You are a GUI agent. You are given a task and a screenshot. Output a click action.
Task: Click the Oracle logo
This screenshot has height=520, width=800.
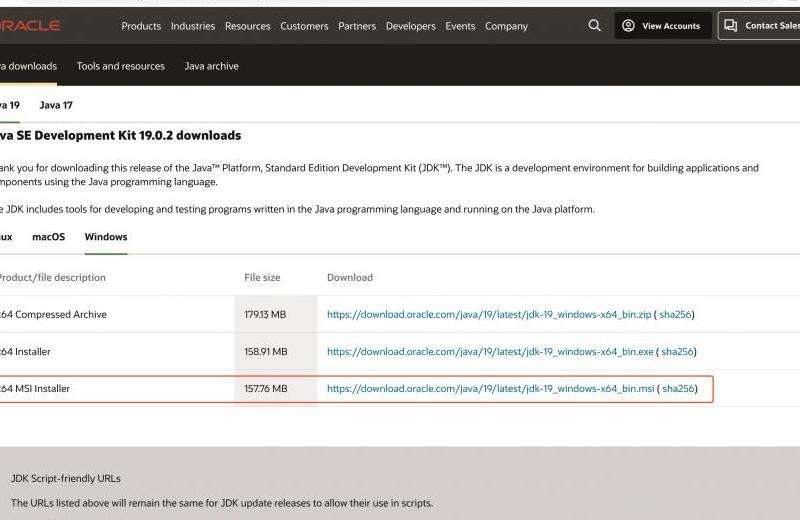click(30, 26)
